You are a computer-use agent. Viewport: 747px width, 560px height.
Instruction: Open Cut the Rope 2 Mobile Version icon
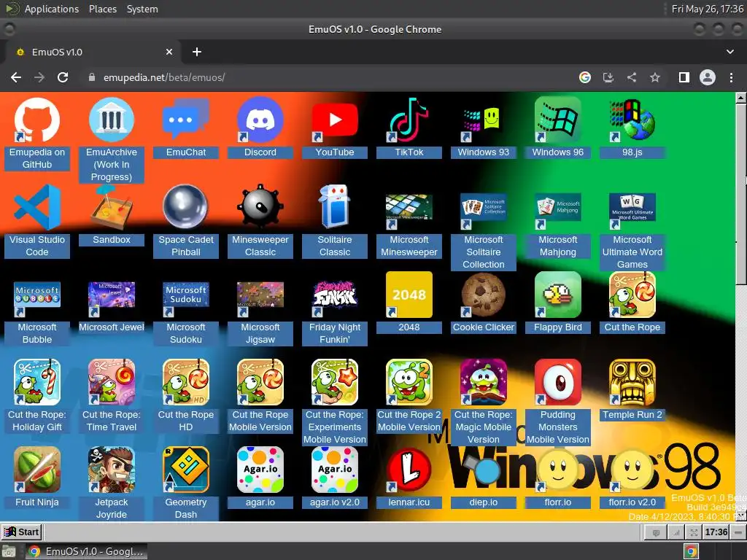click(409, 382)
